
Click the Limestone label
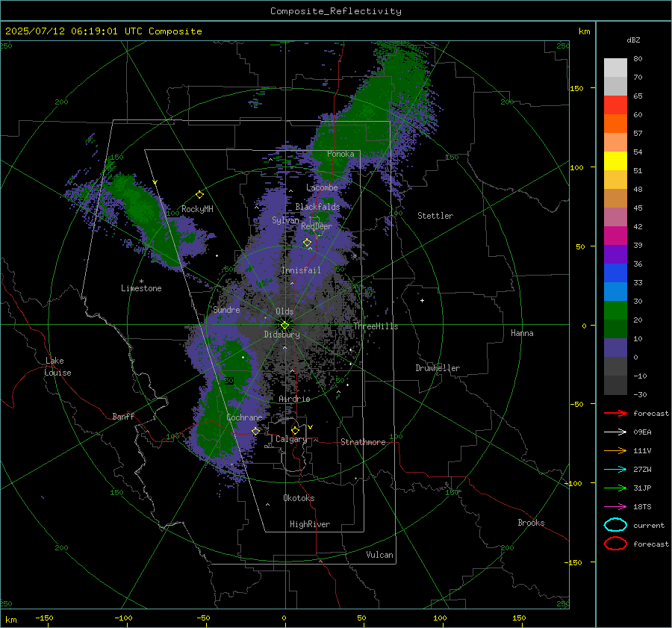[141, 288]
